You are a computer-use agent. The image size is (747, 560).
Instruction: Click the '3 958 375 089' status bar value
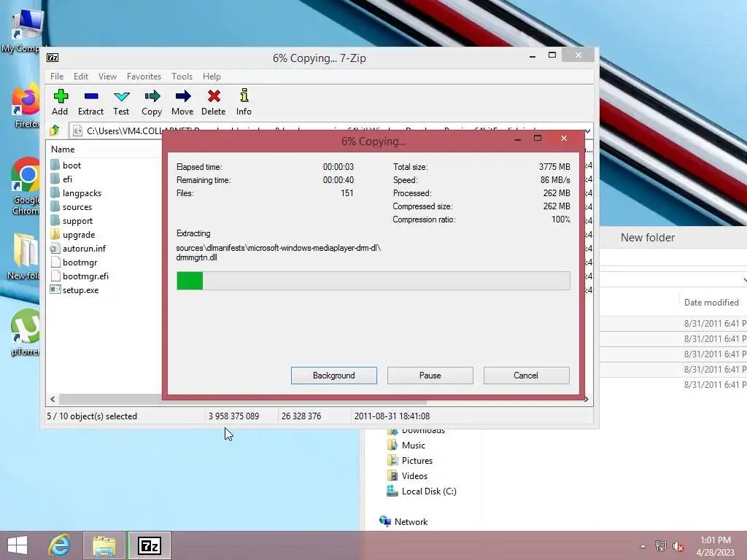[x=233, y=416]
